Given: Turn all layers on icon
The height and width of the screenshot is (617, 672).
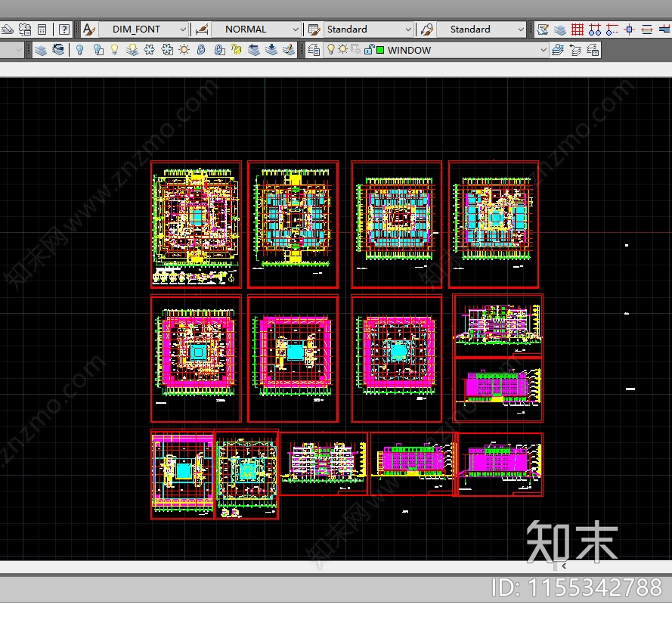Looking at the screenshot, I should point(132,50).
